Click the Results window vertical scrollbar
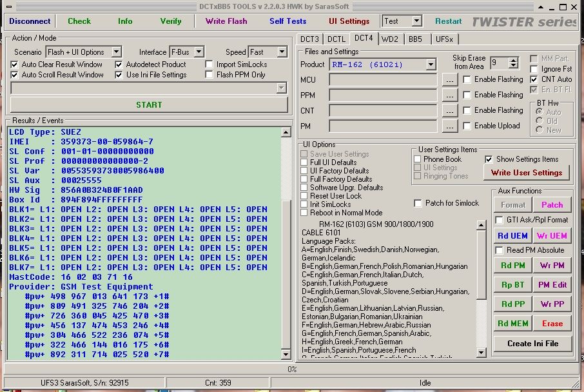The height and width of the screenshot is (392, 584). tap(286, 258)
